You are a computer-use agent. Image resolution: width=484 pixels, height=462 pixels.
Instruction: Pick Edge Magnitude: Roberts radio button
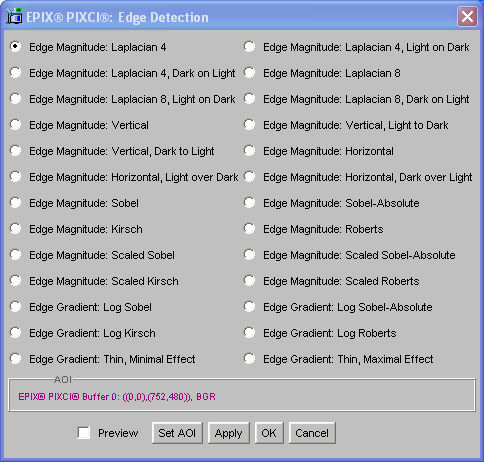click(250, 229)
